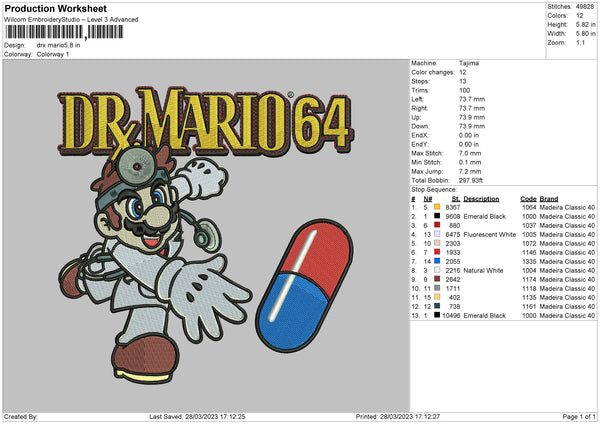
Task: Click the 'Printed: 28/03/2023 17:12:27' footer text
Action: coord(398,417)
